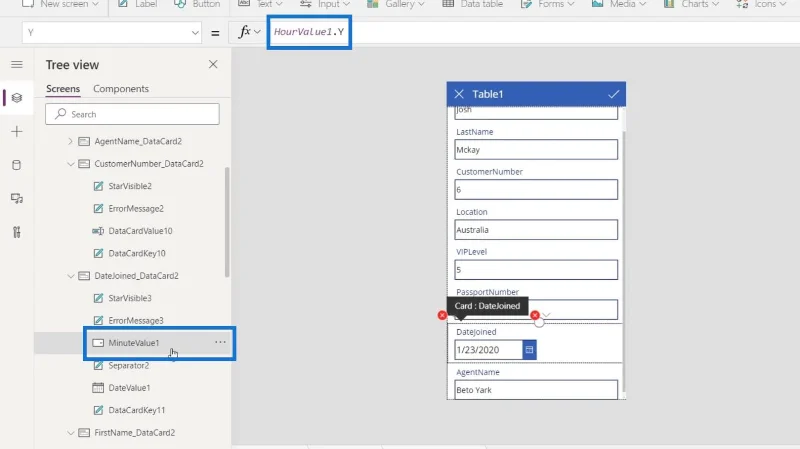Open the Data sources cylinder icon
The width and height of the screenshot is (800, 449).
pos(17,165)
